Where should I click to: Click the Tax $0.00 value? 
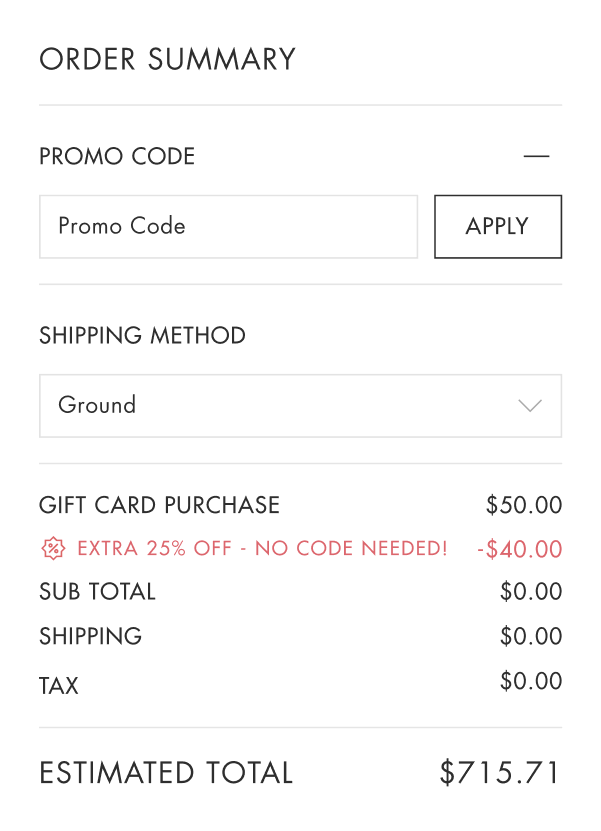pyautogui.click(x=531, y=682)
